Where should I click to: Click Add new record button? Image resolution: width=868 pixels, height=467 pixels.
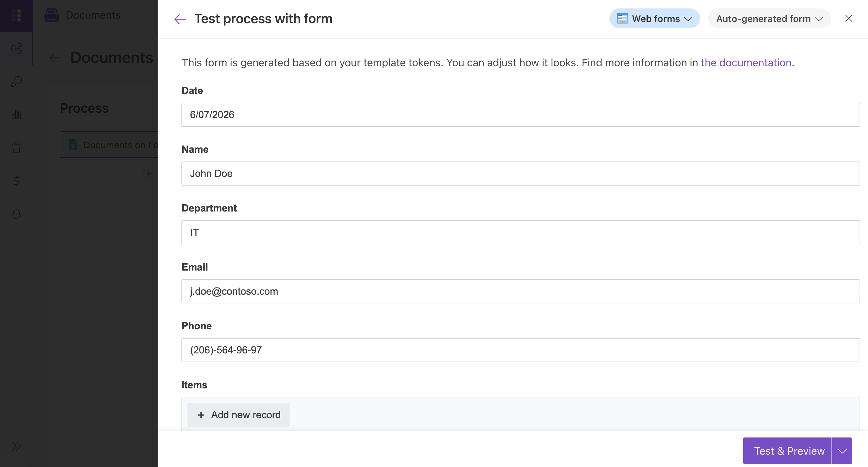click(239, 415)
